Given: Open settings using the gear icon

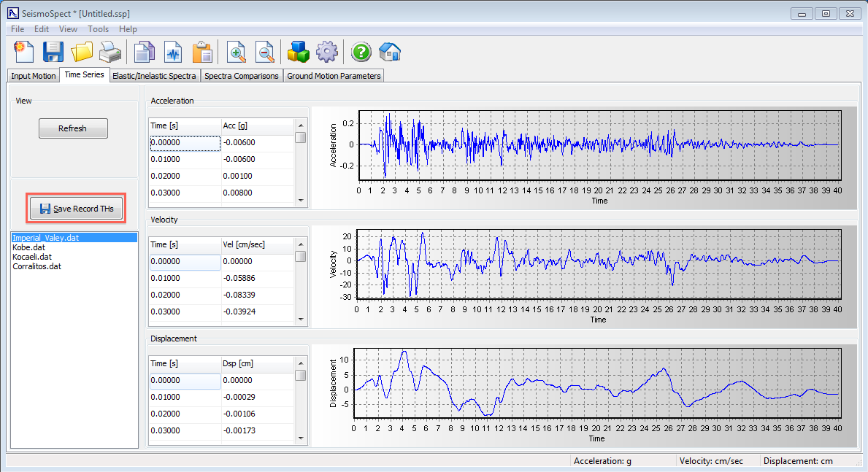Looking at the screenshot, I should (x=326, y=52).
